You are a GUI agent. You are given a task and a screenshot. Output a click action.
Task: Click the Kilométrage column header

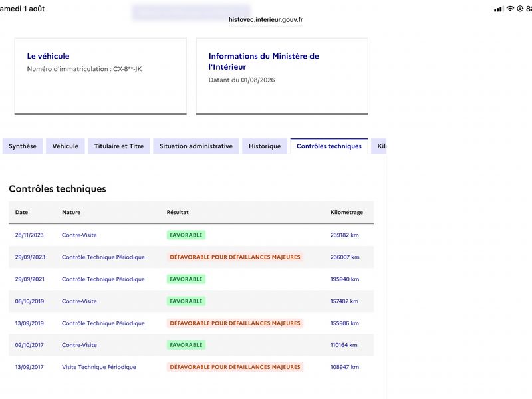click(346, 212)
